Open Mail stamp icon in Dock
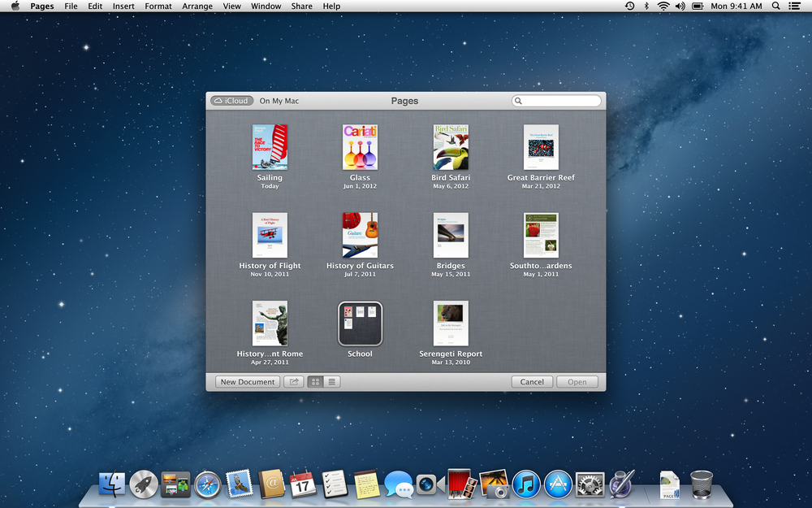The image size is (812, 508). point(240,484)
